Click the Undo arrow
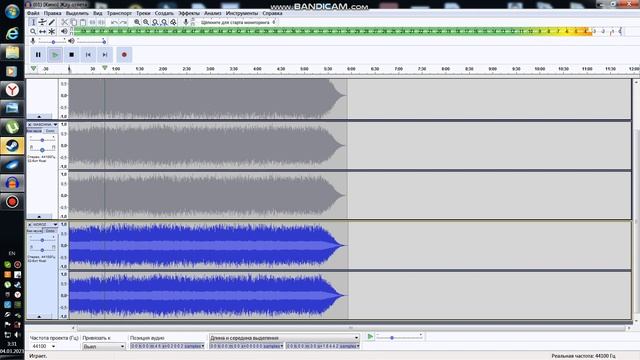The width and height of the screenshot is (640, 360). tap(115, 22)
